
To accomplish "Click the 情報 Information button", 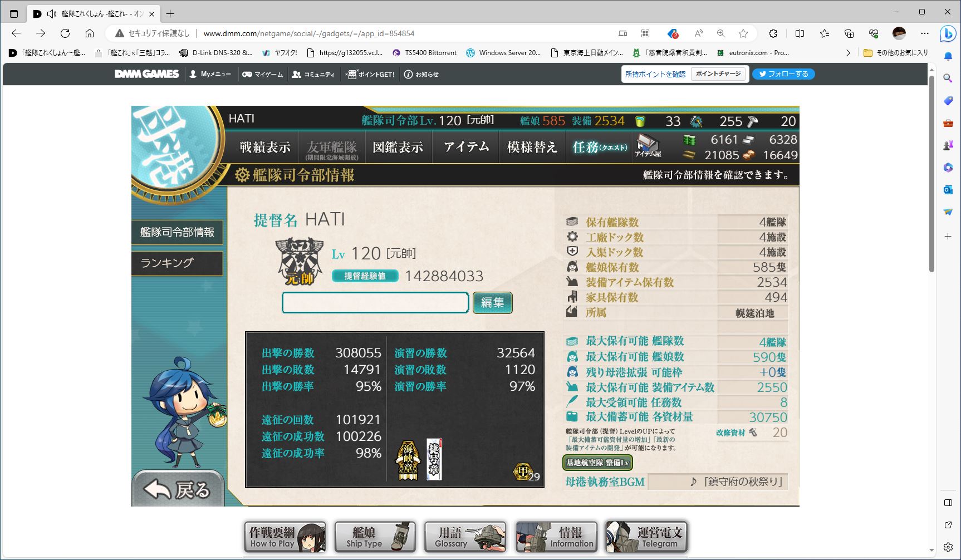I will coord(556,537).
